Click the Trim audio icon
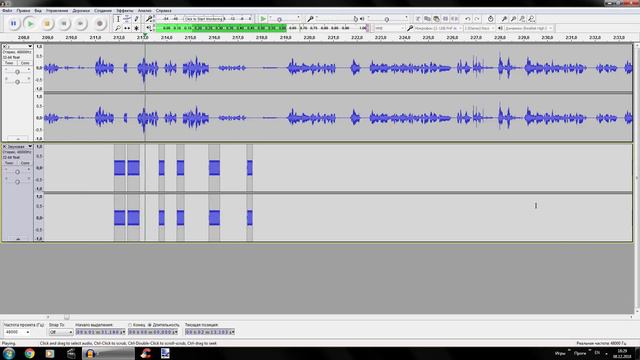640x360 pixels. pyautogui.click(x=445, y=19)
